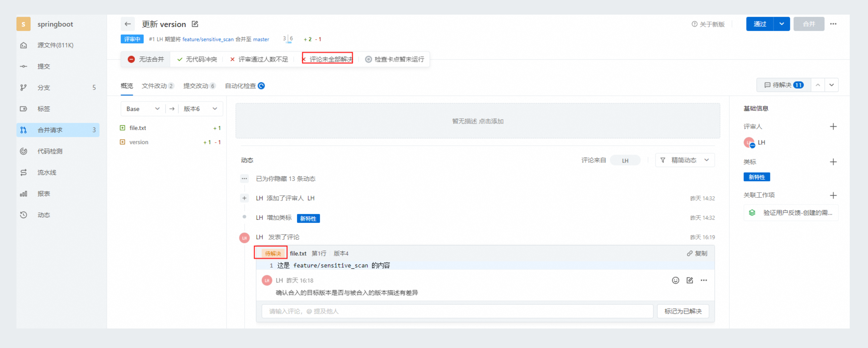Open the more options ellipsis at top right
The image size is (868, 348).
click(x=833, y=24)
